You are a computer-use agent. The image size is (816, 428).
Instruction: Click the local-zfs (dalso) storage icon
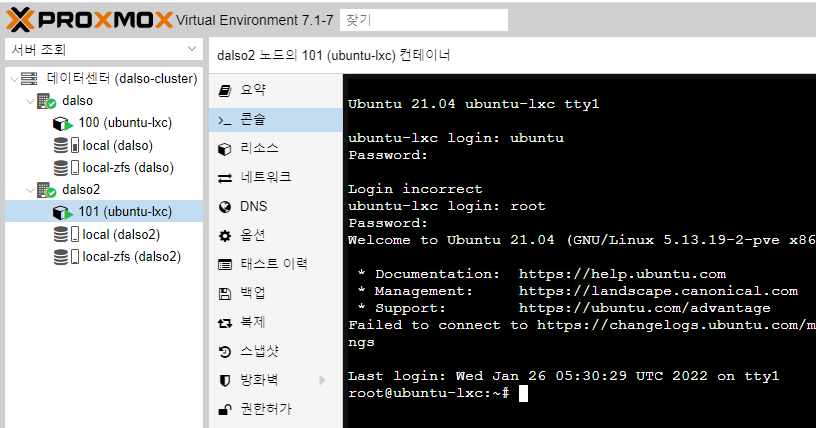(x=66, y=168)
